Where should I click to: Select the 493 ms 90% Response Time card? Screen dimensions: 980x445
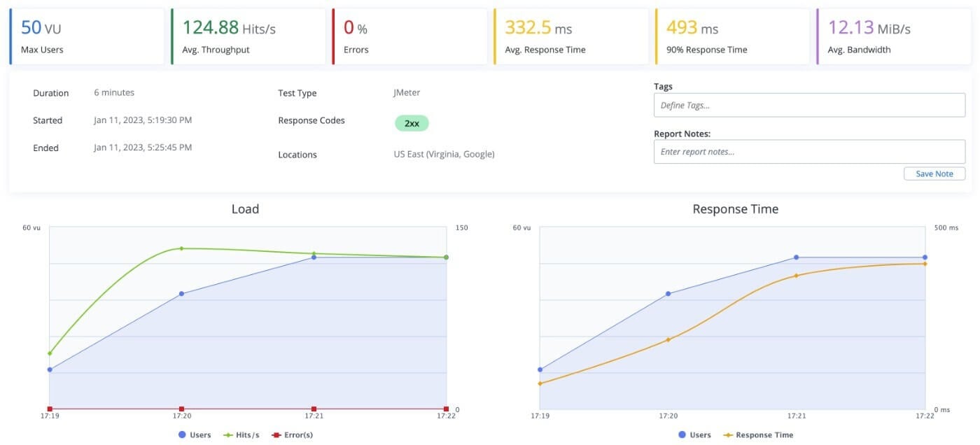732,36
